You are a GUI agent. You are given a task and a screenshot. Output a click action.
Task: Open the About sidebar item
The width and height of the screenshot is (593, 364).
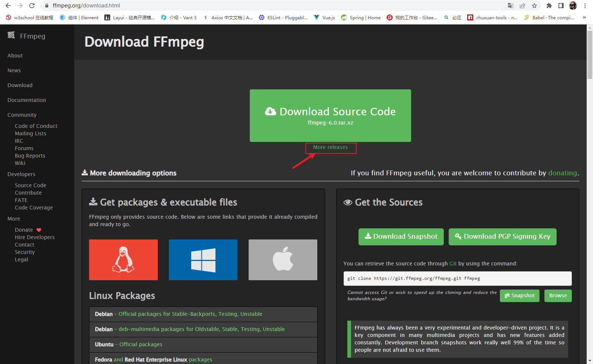15,56
